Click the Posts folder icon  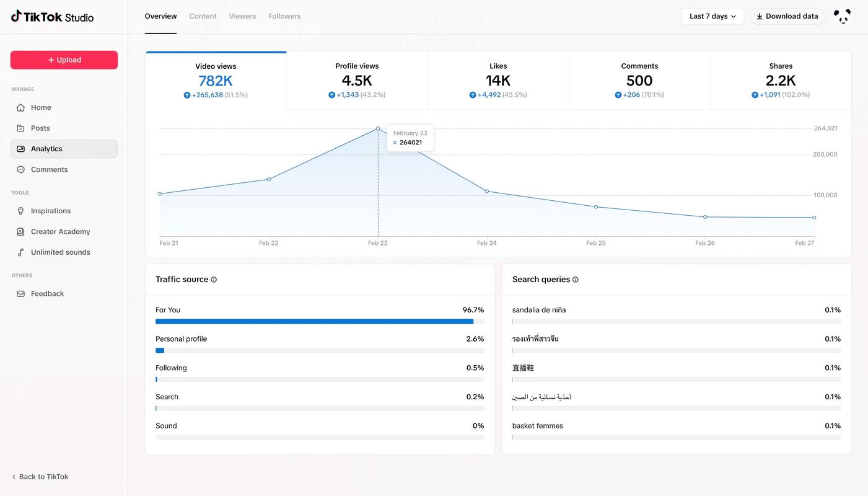[x=20, y=128]
